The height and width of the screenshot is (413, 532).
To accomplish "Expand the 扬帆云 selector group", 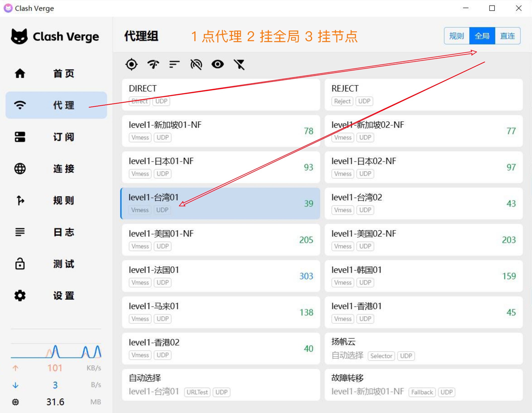I will point(423,348).
